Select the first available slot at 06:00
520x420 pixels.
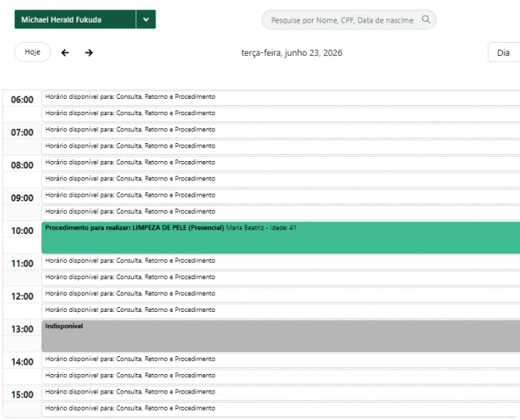coord(280,98)
